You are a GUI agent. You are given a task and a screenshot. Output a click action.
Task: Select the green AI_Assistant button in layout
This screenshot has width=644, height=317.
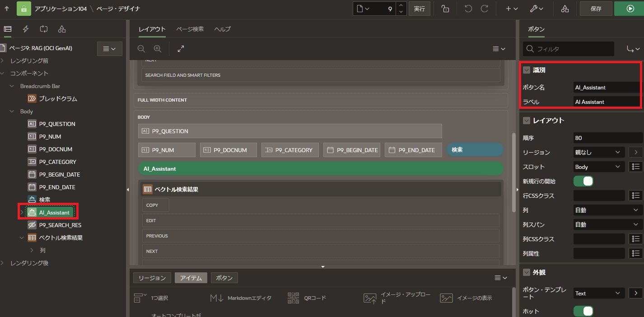(321, 168)
